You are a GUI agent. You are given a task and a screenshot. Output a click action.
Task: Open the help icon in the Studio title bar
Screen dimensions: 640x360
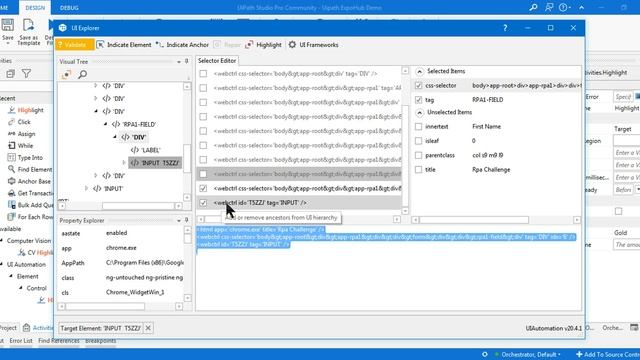point(564,7)
